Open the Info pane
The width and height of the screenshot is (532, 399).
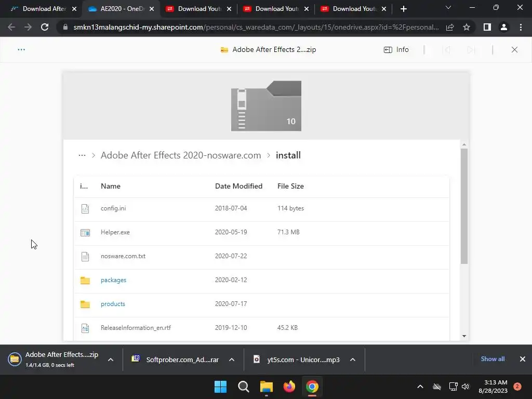tap(396, 49)
